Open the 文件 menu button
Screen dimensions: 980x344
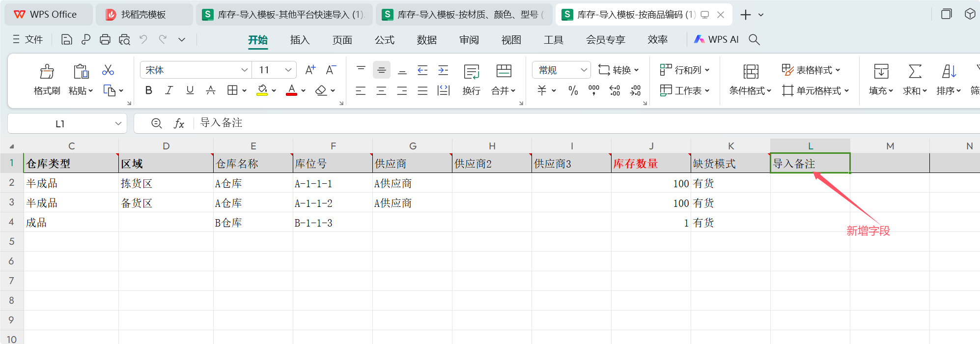(28, 40)
